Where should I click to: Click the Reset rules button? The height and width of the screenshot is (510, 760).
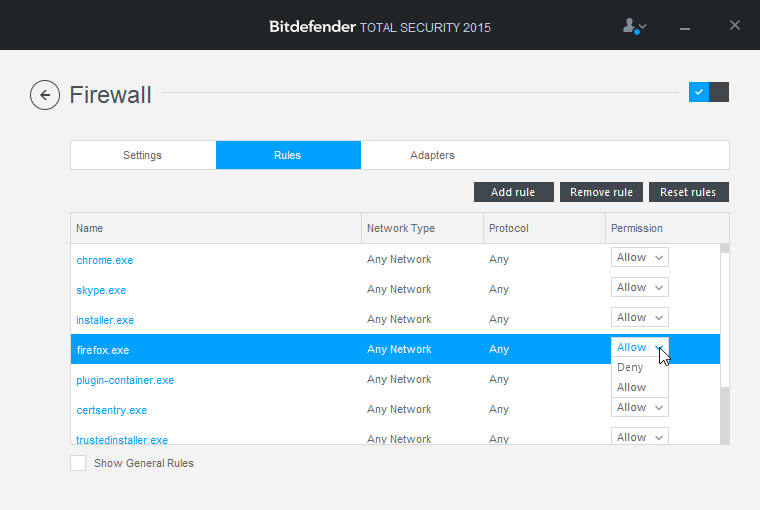click(x=688, y=192)
